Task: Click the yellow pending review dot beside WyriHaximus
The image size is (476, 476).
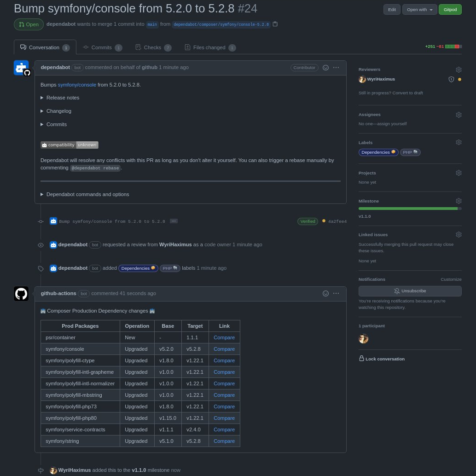Action: click(x=459, y=80)
